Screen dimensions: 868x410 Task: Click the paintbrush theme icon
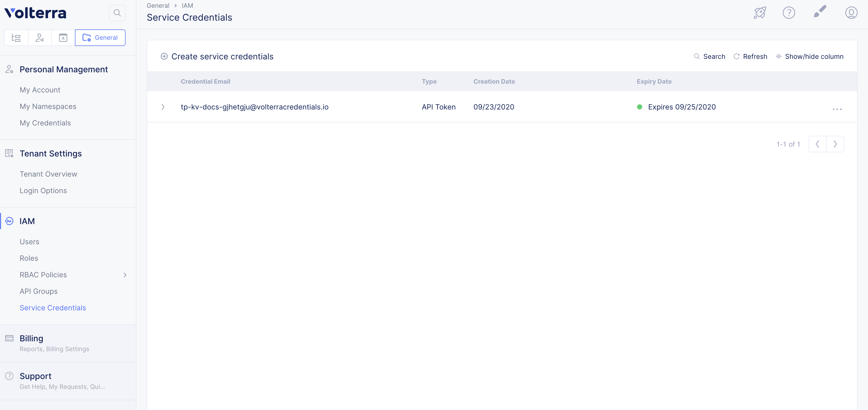coord(820,11)
